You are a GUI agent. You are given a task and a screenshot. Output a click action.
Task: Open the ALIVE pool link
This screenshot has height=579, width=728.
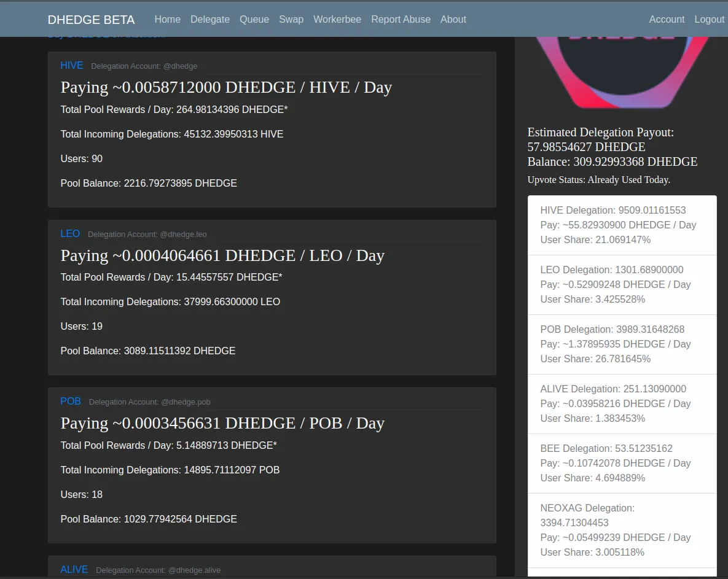[74, 569]
